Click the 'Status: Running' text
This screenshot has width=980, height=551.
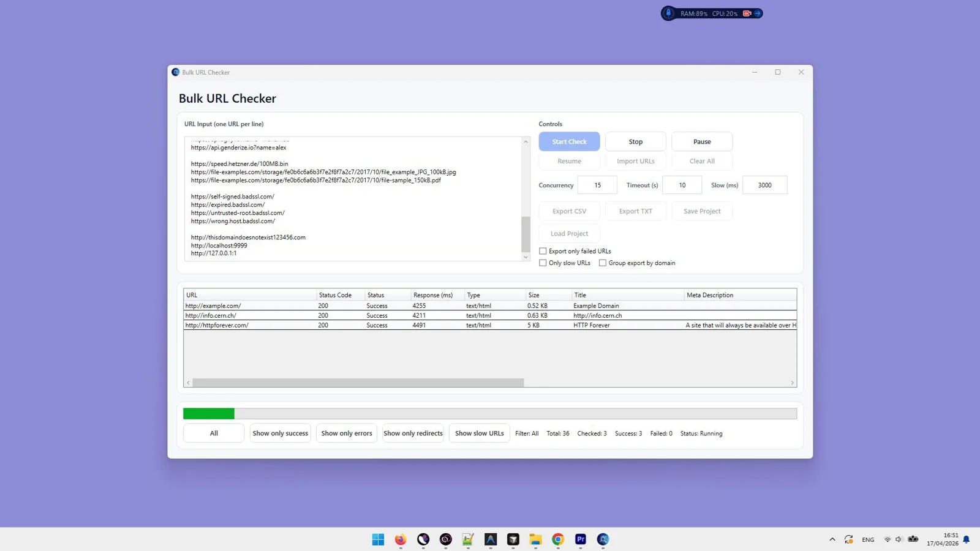pyautogui.click(x=701, y=433)
